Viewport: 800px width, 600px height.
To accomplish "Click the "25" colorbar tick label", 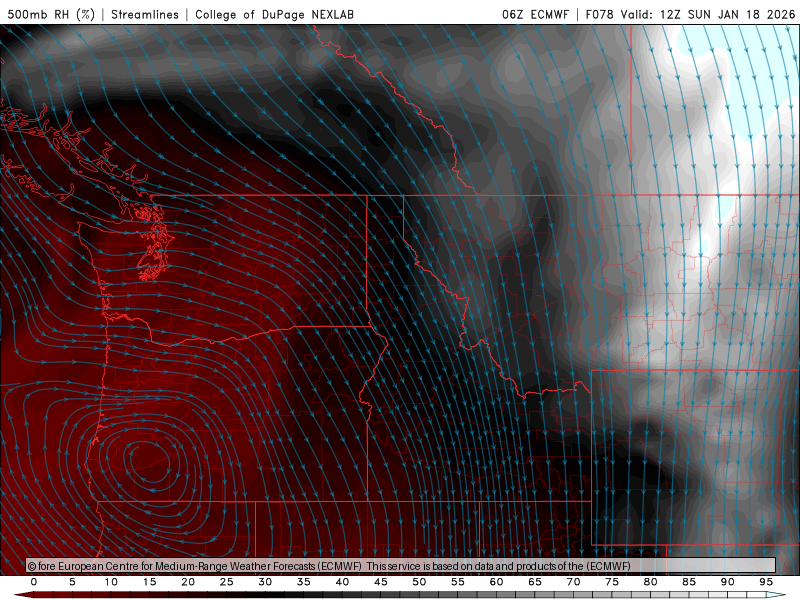I will click(226, 582).
